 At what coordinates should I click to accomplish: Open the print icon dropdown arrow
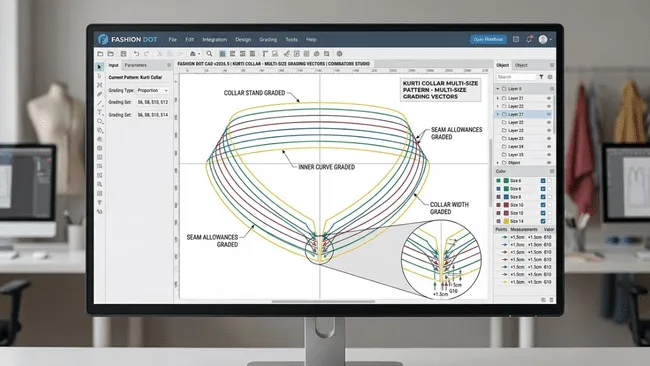tap(199, 54)
